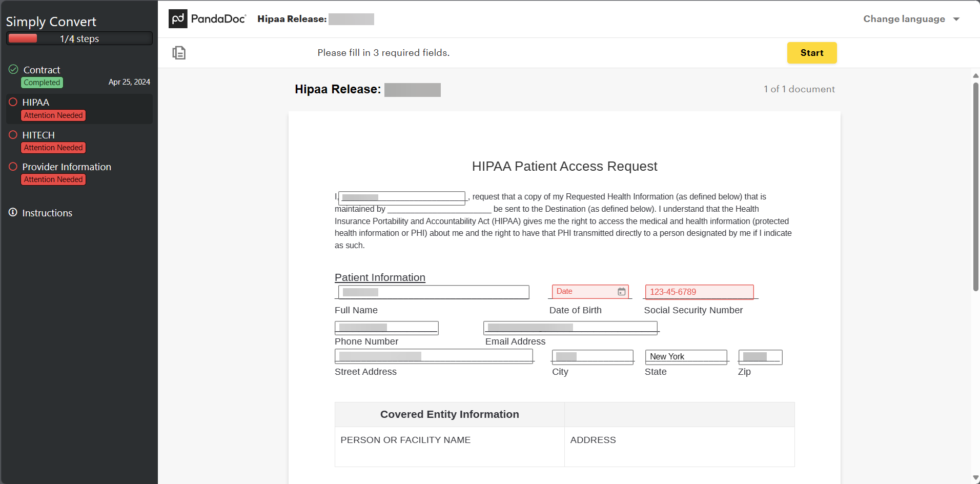The image size is (980, 484).
Task: Click the Instructions info icon
Action: point(13,212)
